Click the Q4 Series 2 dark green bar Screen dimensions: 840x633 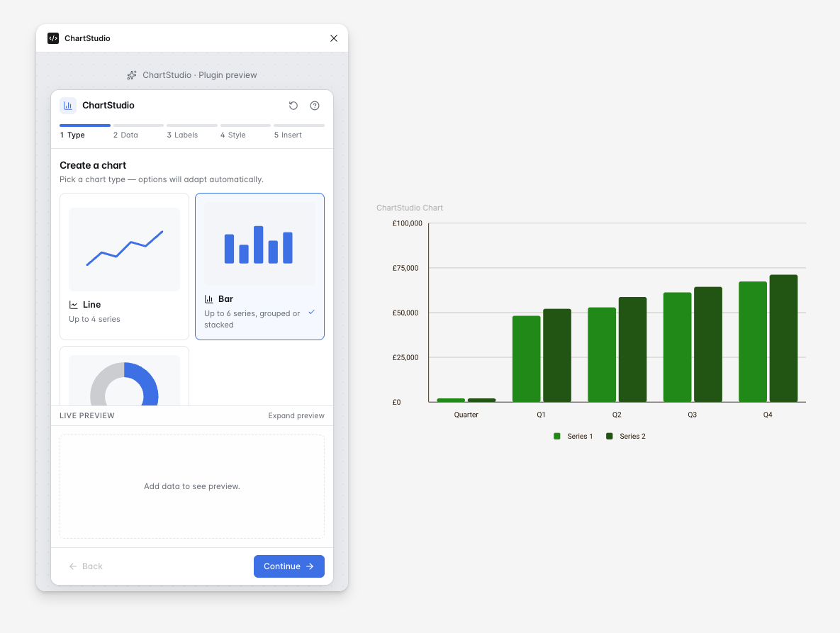[784, 338]
